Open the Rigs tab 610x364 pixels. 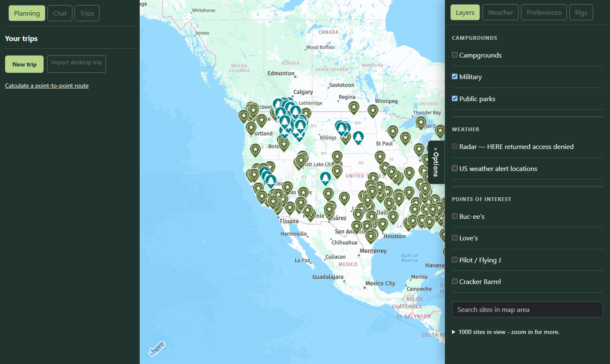(x=581, y=12)
